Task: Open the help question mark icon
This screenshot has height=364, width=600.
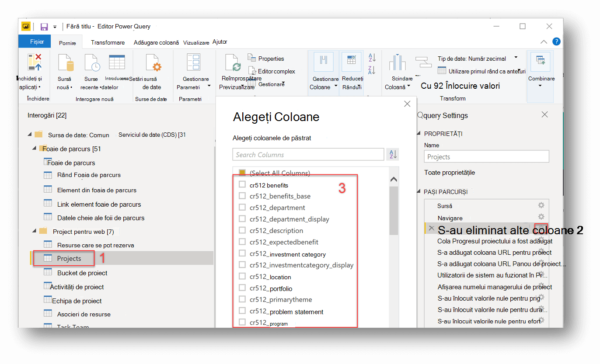Action: click(556, 42)
